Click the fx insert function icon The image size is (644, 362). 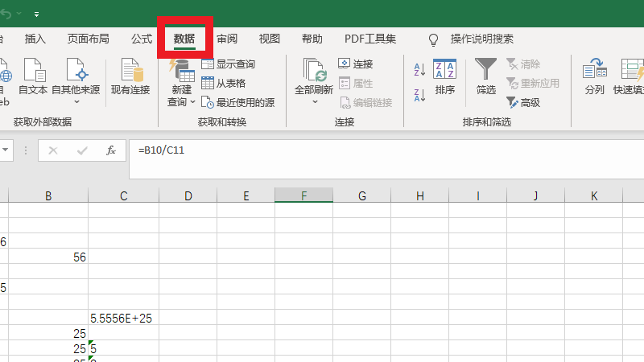pyautogui.click(x=111, y=150)
